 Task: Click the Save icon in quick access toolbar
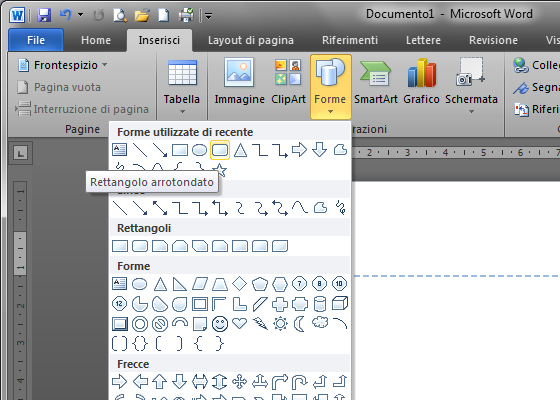pos(44,15)
